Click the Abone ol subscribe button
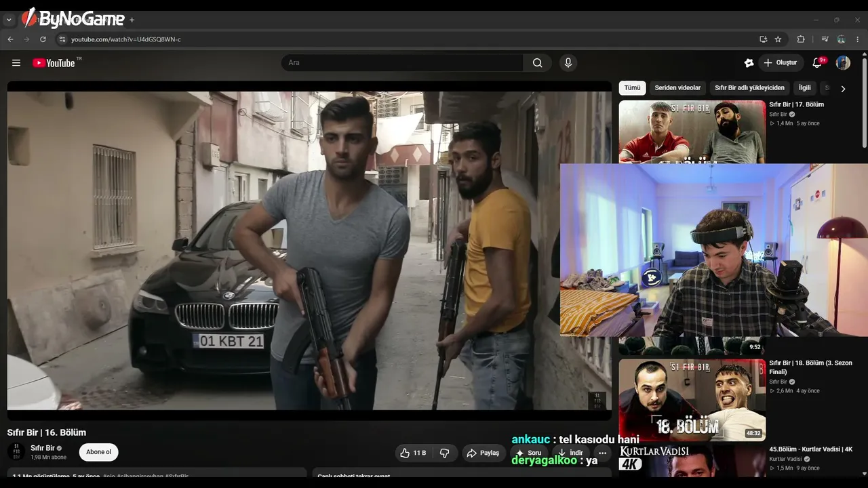The image size is (868, 488). click(99, 452)
